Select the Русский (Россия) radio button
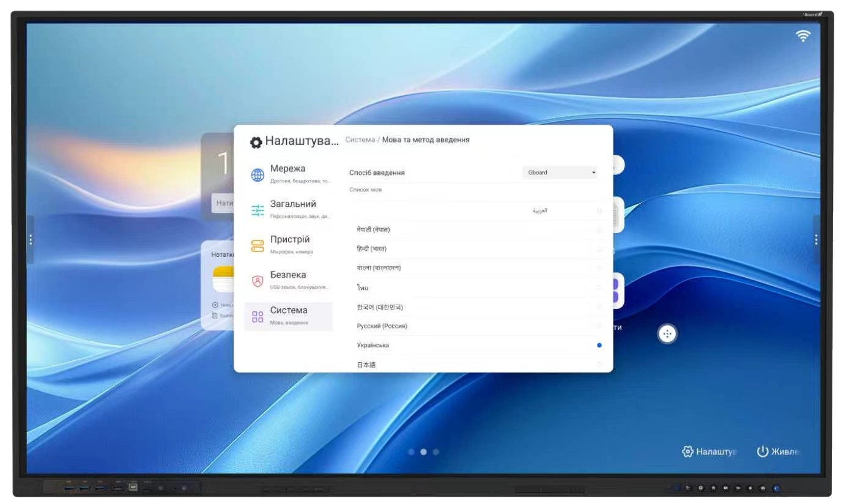The width and height of the screenshot is (841, 504). 599,326
